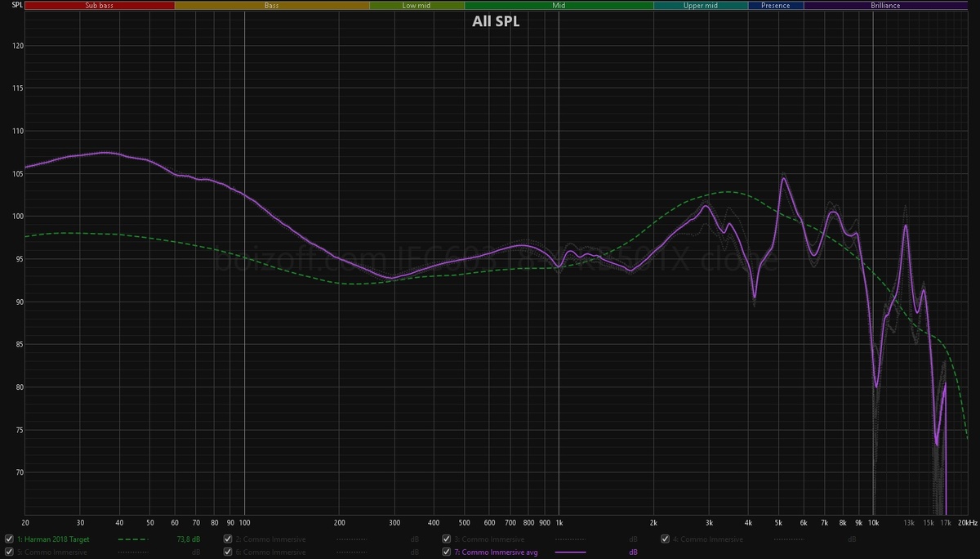This screenshot has height=559, width=980.
Task: Click the dotted line sample for trace 4
Action: (791, 539)
